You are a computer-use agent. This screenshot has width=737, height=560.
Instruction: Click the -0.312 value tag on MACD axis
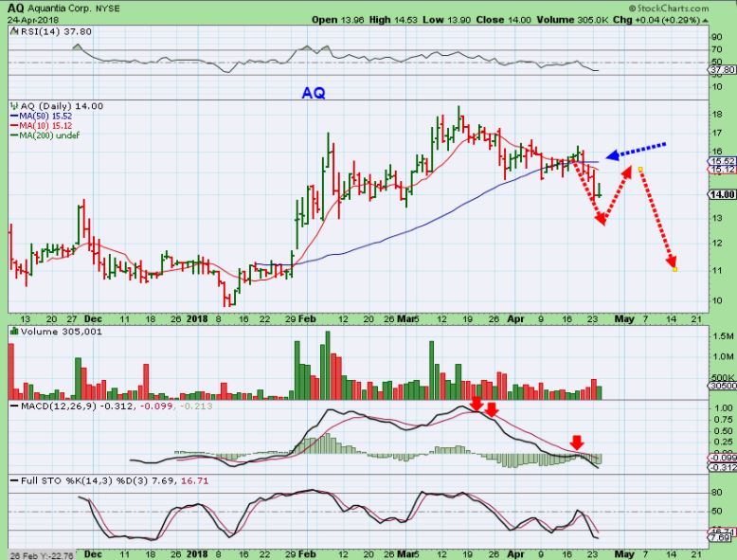723,467
